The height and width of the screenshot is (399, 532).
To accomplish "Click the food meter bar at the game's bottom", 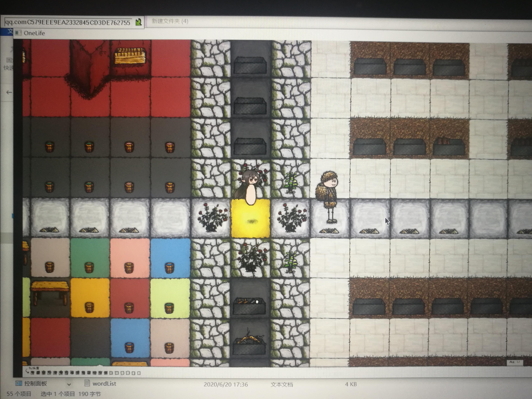I will pyautogui.click(x=85, y=373).
